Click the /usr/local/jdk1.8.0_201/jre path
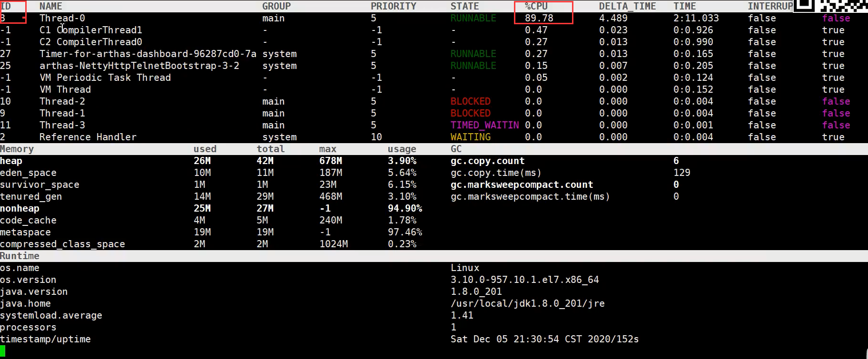868x359 pixels. click(527, 303)
